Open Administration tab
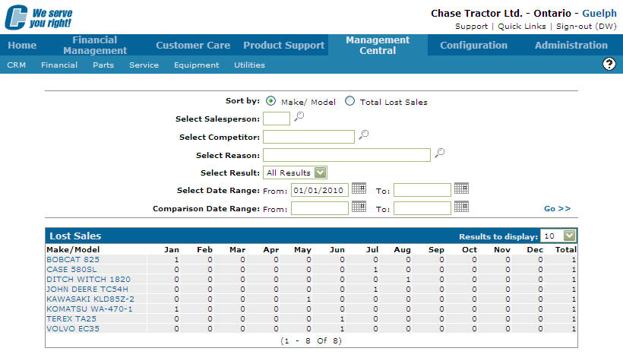 (571, 46)
